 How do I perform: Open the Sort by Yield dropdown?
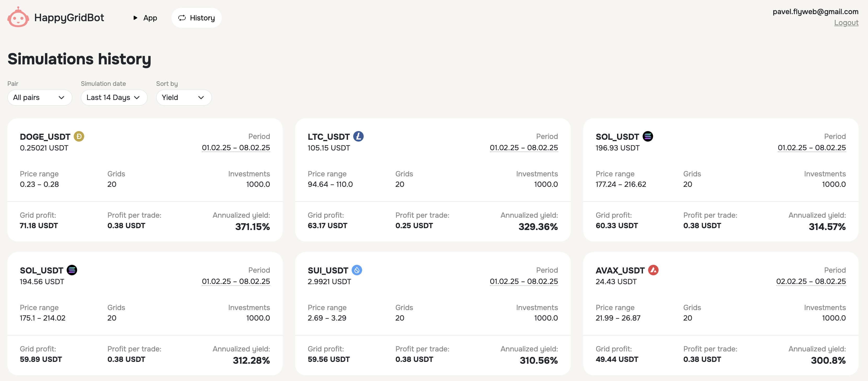point(183,97)
